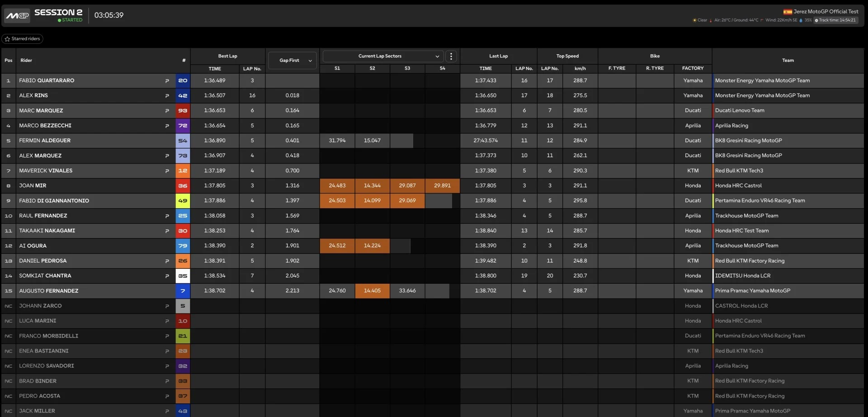
Task: Click Joan Mir's S4 time 29.891
Action: (442, 186)
